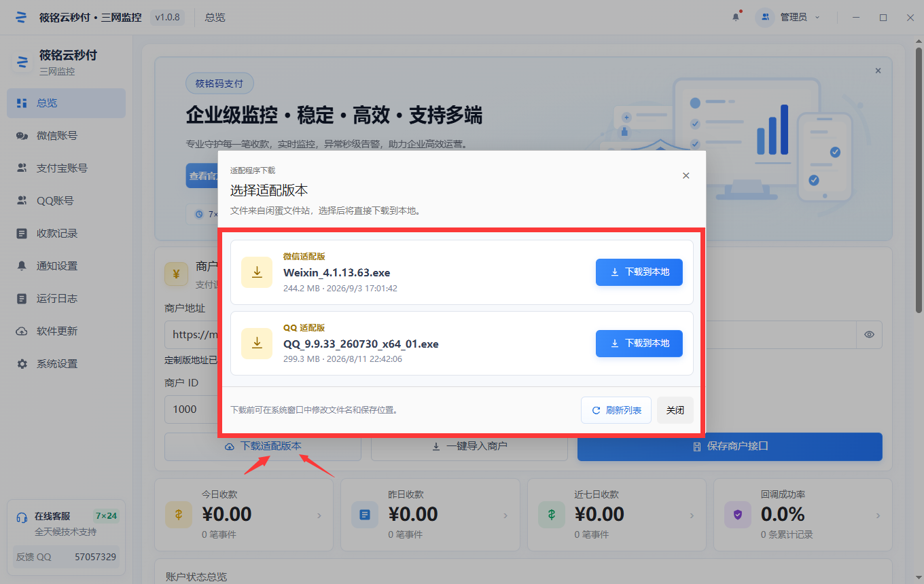Viewport: 924px width, 584px height.
Task: Select the file name Weixin_4.1.13.63.exe
Action: pyautogui.click(x=337, y=273)
